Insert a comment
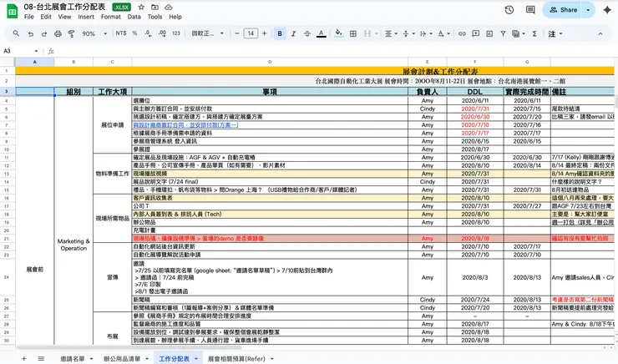The width and height of the screenshot is (618, 364). 476,34
